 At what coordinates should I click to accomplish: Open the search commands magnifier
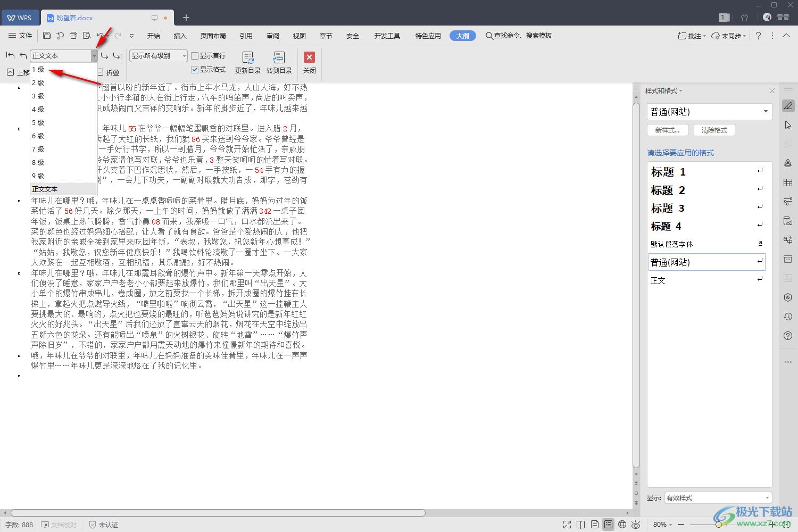click(489, 36)
